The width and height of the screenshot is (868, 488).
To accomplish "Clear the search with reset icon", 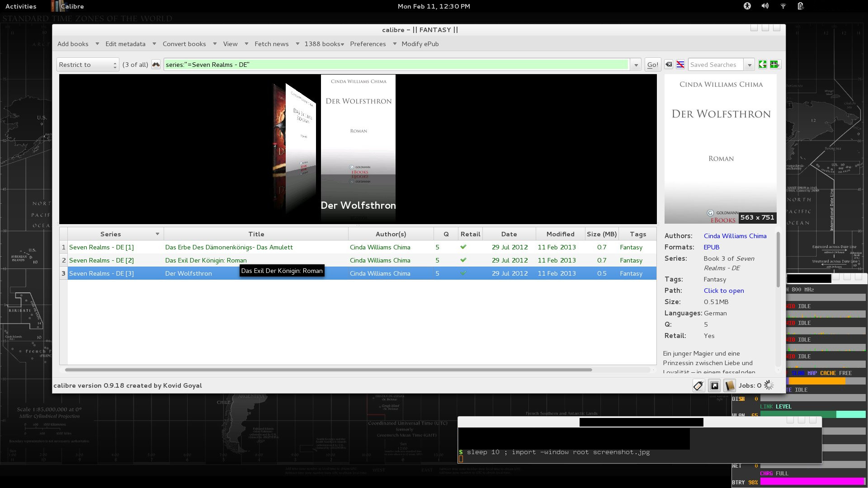I will click(669, 65).
